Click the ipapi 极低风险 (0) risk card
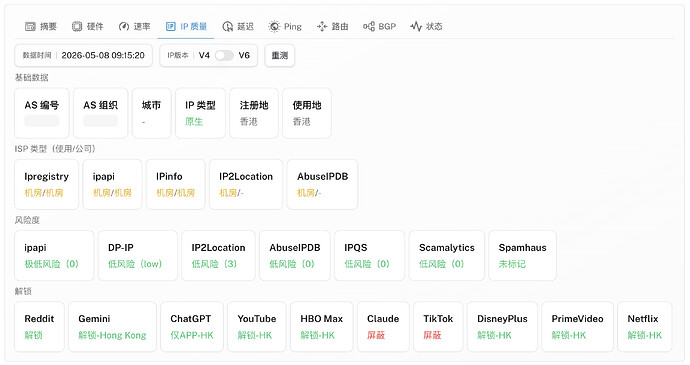Image resolution: width=690 pixels, height=365 pixels. coord(55,256)
